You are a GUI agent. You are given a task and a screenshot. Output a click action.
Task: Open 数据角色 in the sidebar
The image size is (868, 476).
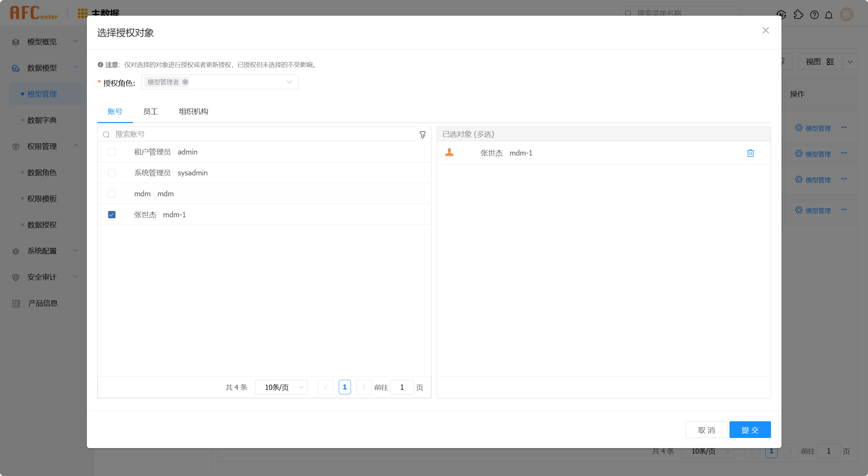coord(42,173)
